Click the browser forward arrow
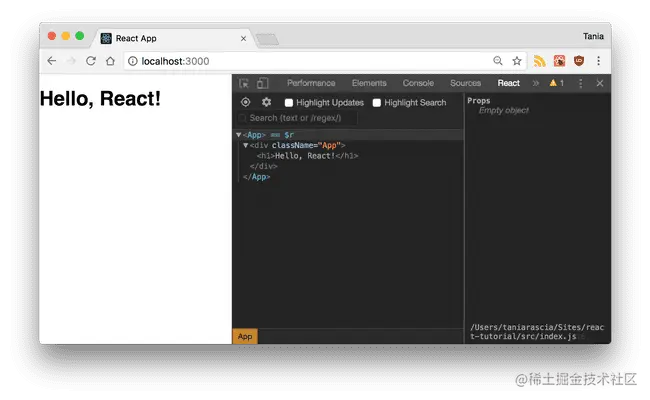Screen dimensions: 650x400 click(x=71, y=61)
